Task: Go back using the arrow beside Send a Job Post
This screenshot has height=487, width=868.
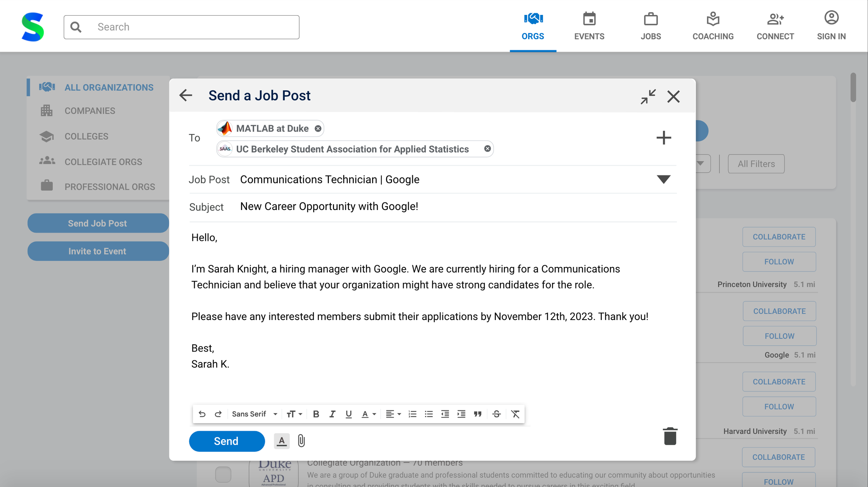Action: [186, 95]
